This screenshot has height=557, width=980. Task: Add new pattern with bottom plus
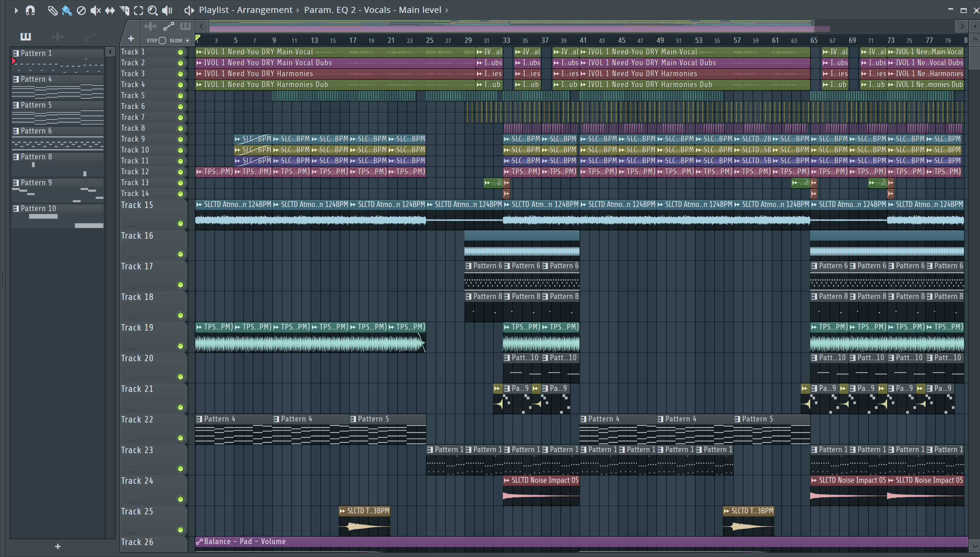click(x=58, y=546)
